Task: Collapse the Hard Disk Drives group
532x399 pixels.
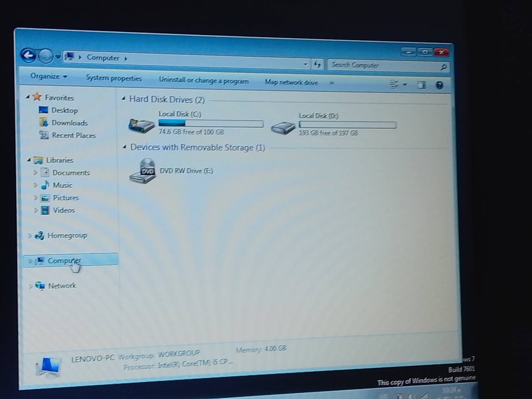Action: click(x=123, y=99)
